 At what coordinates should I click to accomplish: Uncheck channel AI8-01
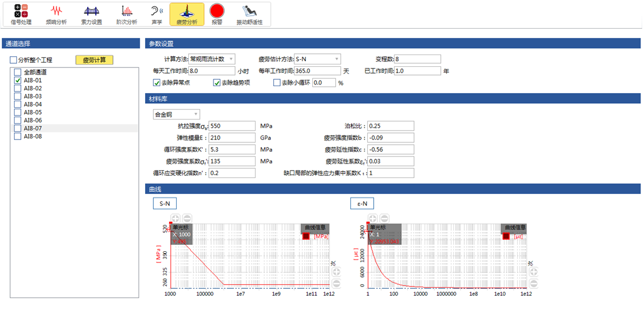point(17,80)
